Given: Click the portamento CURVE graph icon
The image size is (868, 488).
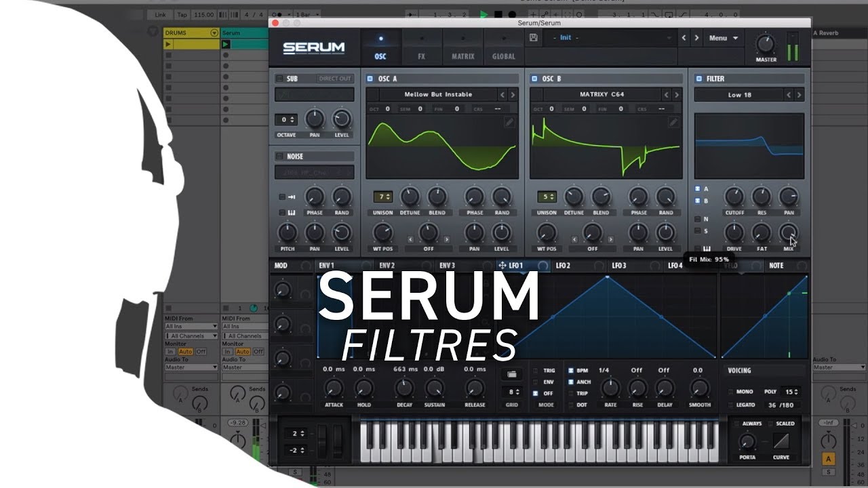Looking at the screenshot, I should click(781, 441).
